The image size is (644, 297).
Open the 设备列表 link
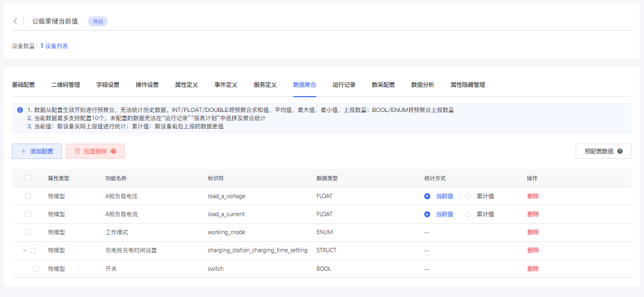(x=56, y=46)
